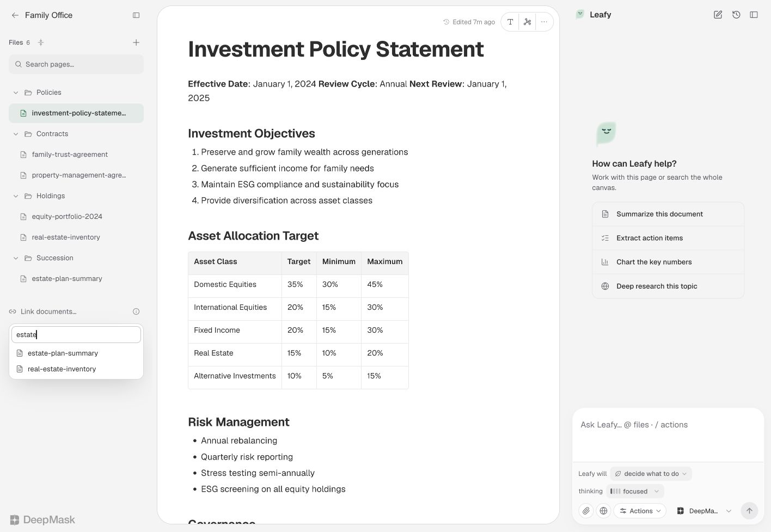
Task: Click the info icon beside Link documents
Action: coord(136,311)
